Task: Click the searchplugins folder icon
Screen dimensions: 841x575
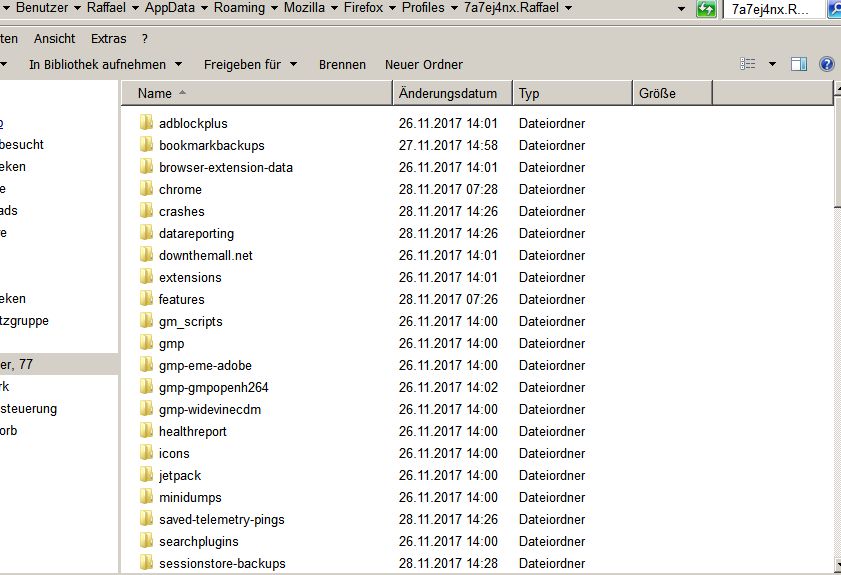Action: (146, 541)
